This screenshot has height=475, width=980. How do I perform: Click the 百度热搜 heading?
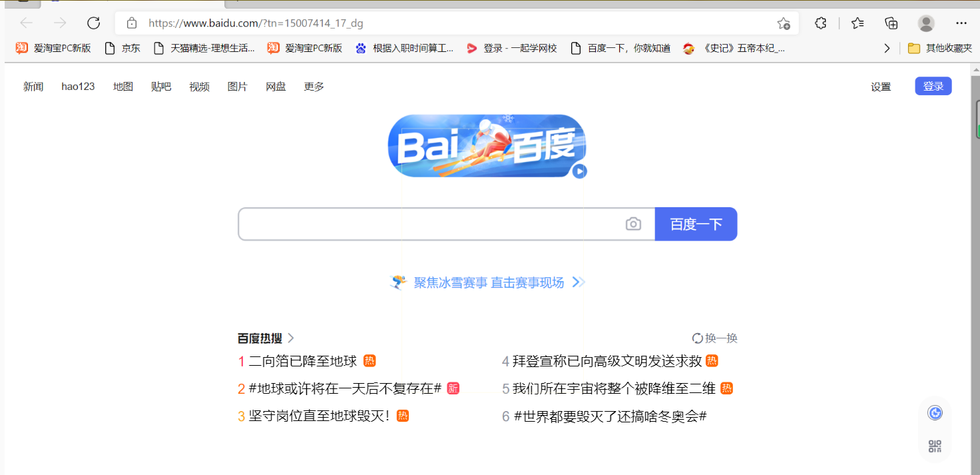click(260, 338)
